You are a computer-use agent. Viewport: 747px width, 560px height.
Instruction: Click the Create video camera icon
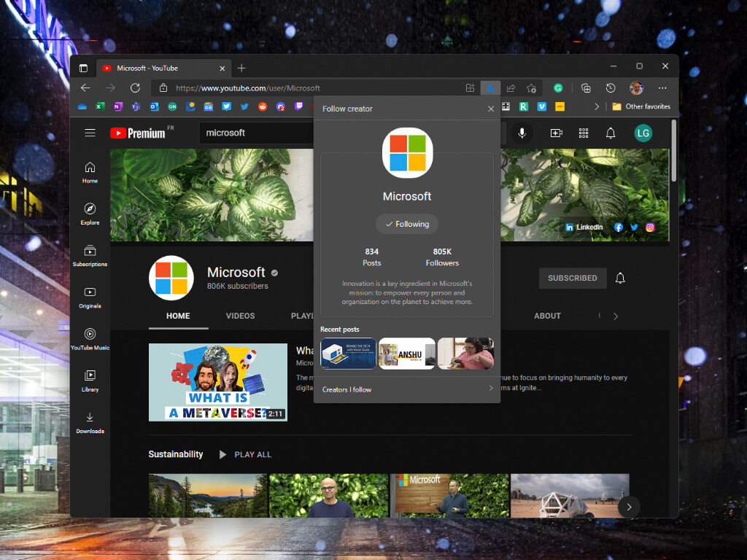click(x=556, y=133)
